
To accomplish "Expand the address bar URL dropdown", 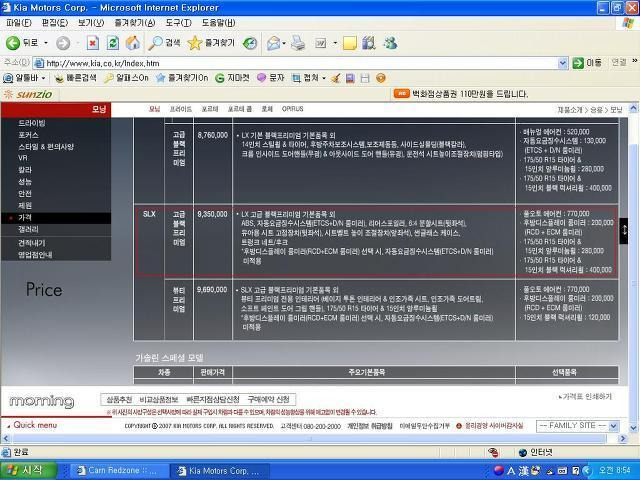I will coord(562,63).
